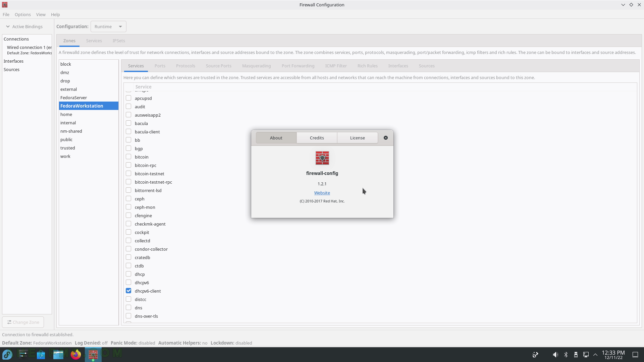Screen dimensions: 644x362
Task: Click the title bar diamond maximize icon
Action: tap(631, 5)
